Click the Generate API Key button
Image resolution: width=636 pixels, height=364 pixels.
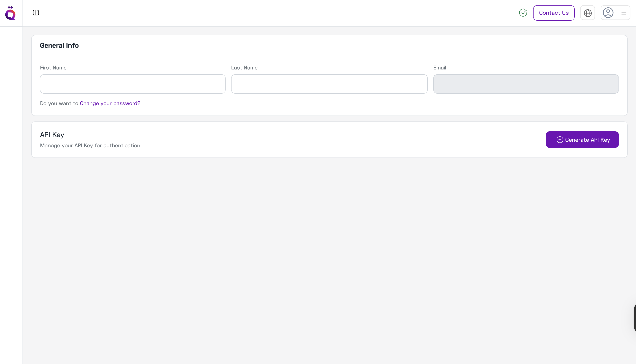click(582, 139)
